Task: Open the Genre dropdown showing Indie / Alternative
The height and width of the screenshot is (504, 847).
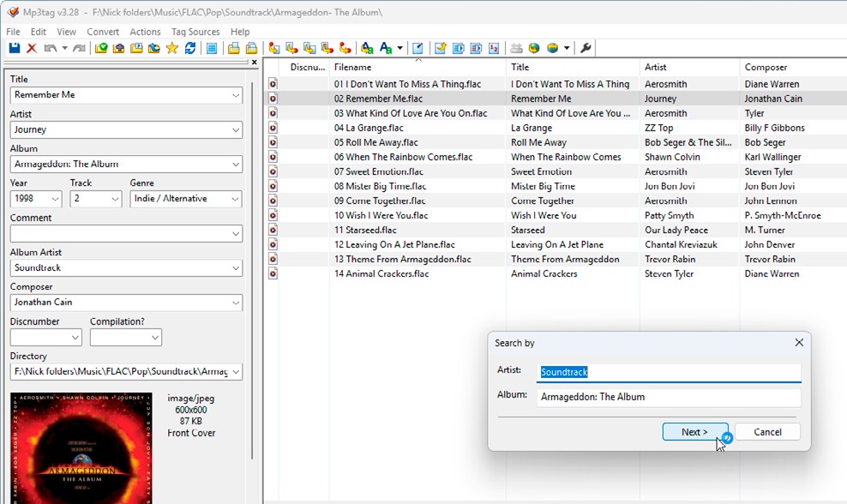Action: click(235, 199)
